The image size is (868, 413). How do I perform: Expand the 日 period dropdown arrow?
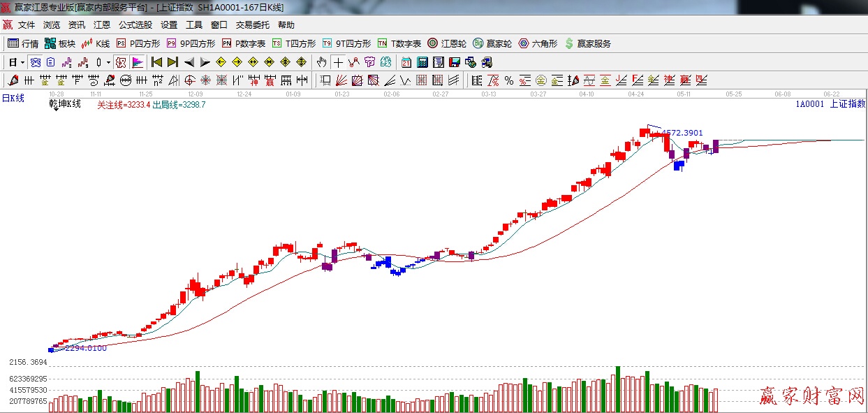(x=21, y=62)
